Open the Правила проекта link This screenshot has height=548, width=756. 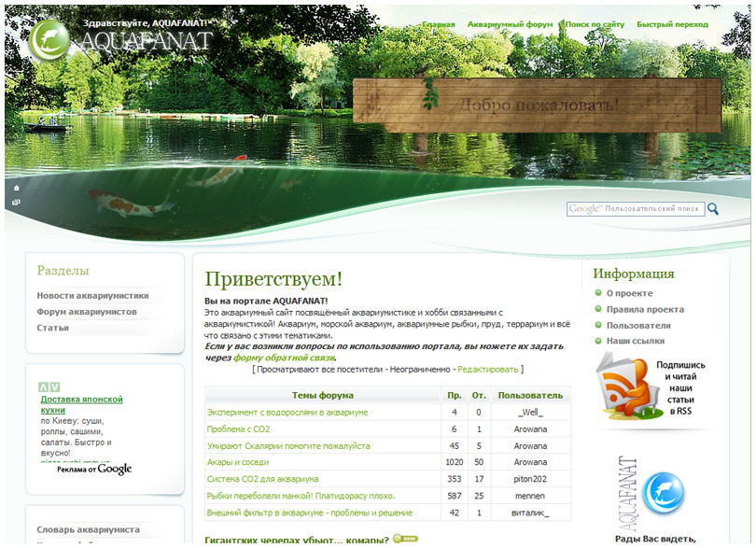click(645, 309)
